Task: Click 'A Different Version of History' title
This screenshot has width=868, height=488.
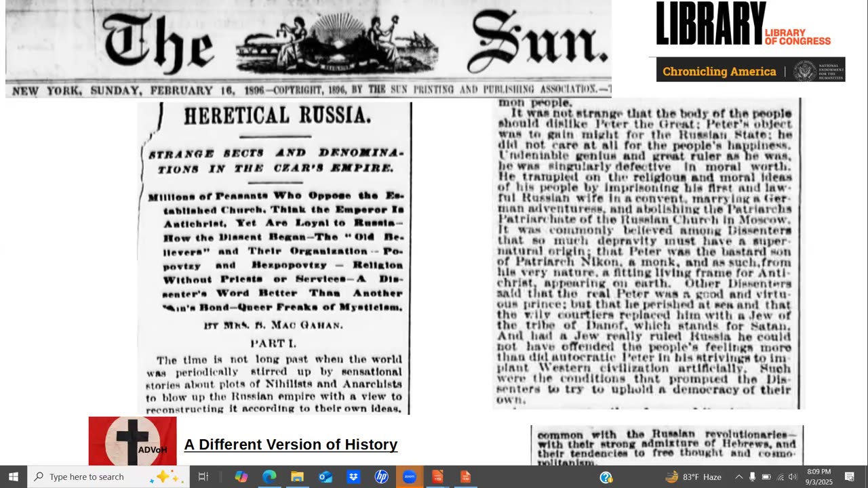Action: [291, 445]
